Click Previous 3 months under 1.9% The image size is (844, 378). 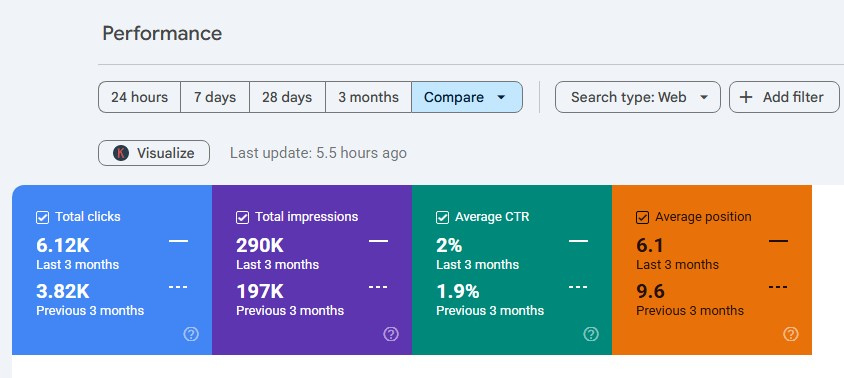pyautogui.click(x=490, y=311)
